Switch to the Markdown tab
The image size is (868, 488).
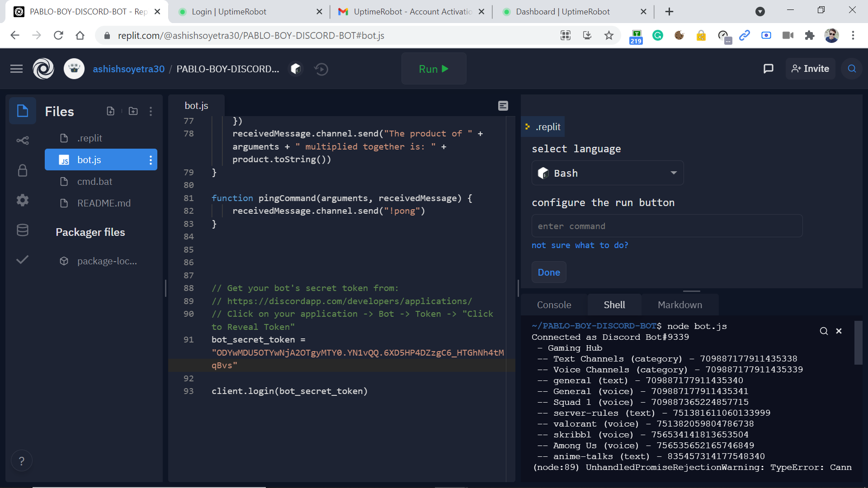[x=679, y=305]
